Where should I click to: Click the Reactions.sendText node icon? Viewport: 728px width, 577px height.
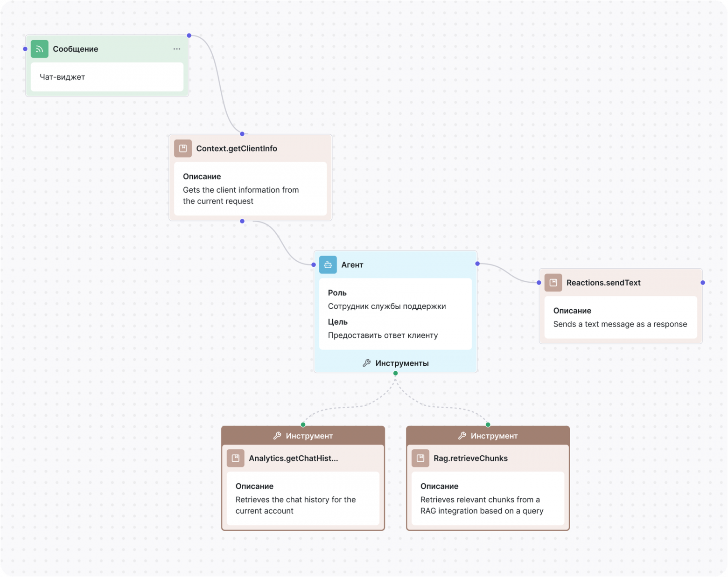click(x=553, y=282)
